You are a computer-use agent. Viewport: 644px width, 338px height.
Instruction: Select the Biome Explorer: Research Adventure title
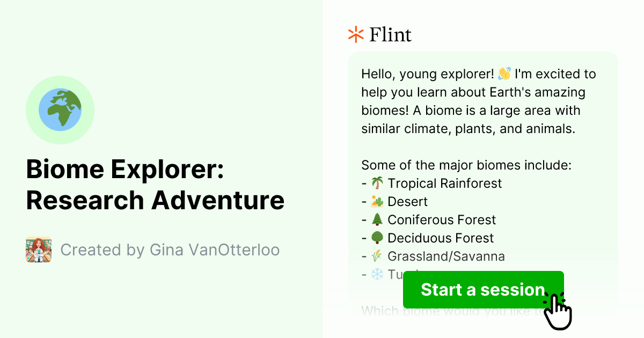click(x=155, y=185)
